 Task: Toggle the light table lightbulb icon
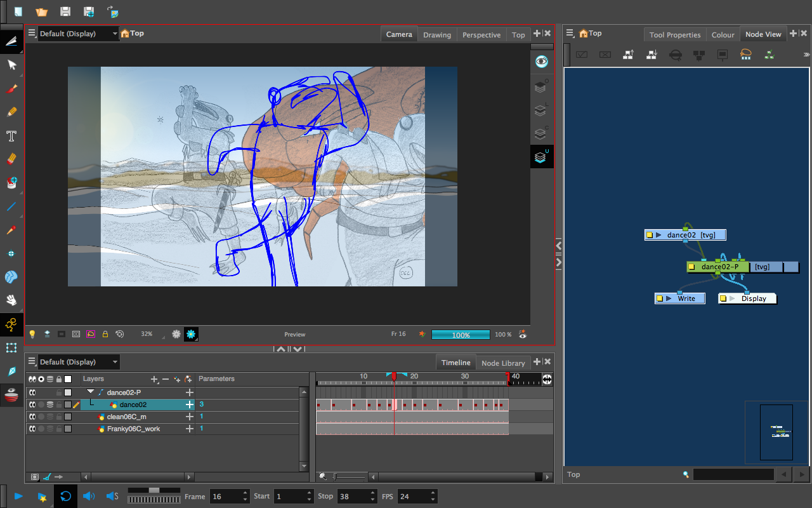tap(32, 334)
